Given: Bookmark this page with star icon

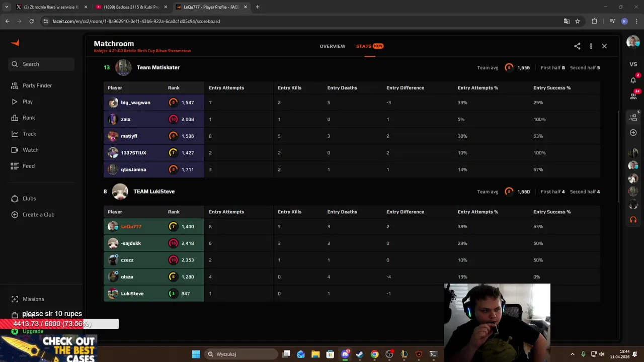Looking at the screenshot, I should click(578, 21).
